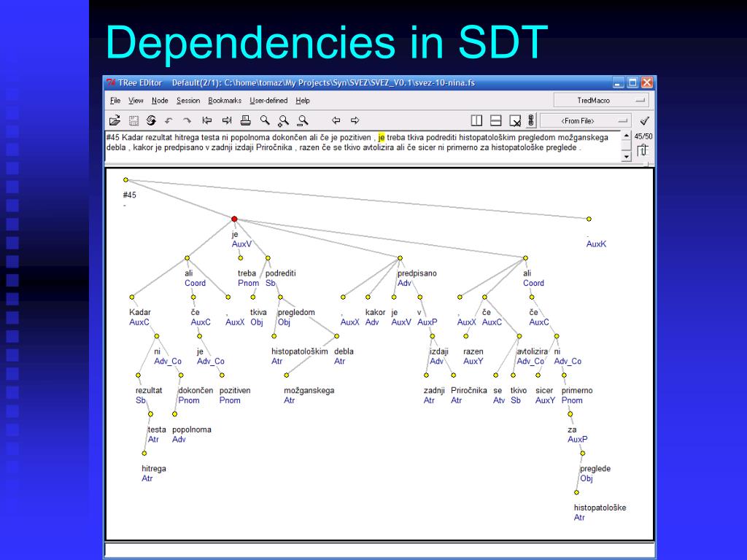Select the treba Pnom node
This screenshot has width=747, height=560.
pyautogui.click(x=241, y=258)
